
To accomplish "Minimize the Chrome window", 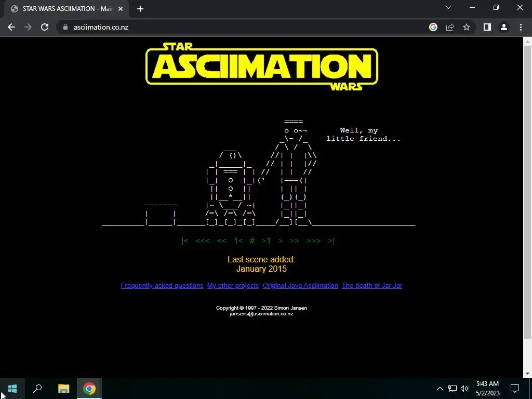I will point(472,7).
